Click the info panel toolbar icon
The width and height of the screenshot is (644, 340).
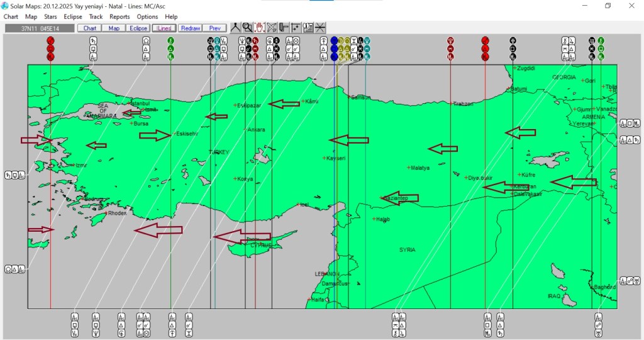[x=308, y=28]
